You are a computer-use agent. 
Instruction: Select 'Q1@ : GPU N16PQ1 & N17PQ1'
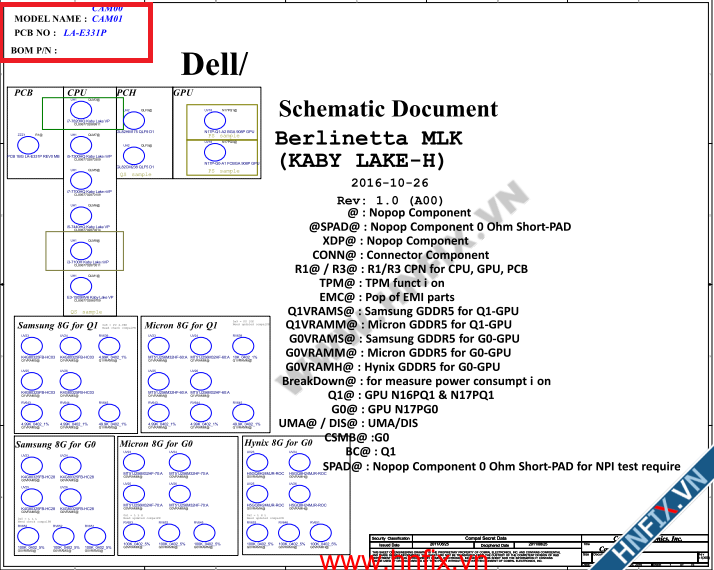411,395
